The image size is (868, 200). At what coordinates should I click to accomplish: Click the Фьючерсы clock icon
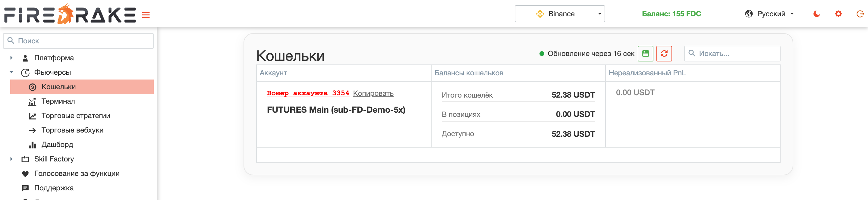[x=25, y=72]
